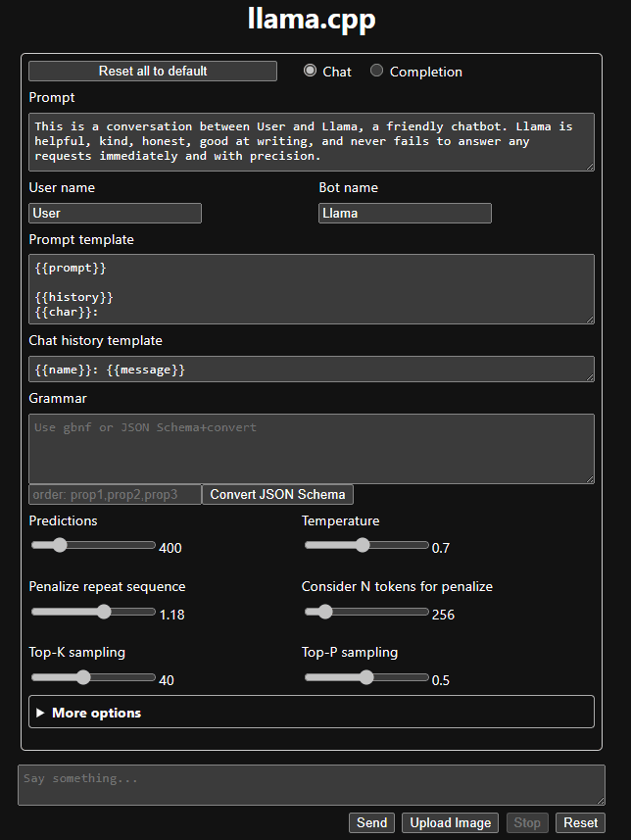Click the Top-P value 0.5
This screenshot has width=631, height=840.
point(441,680)
